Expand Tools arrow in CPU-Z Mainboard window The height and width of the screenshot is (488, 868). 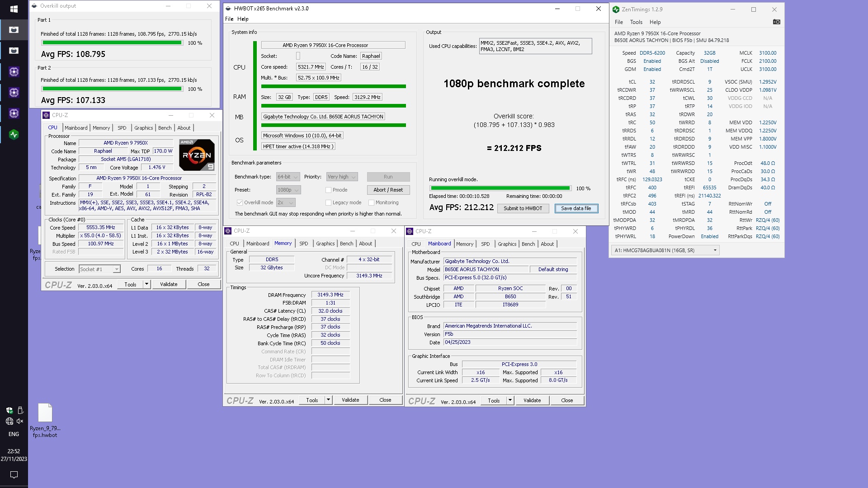pyautogui.click(x=510, y=400)
